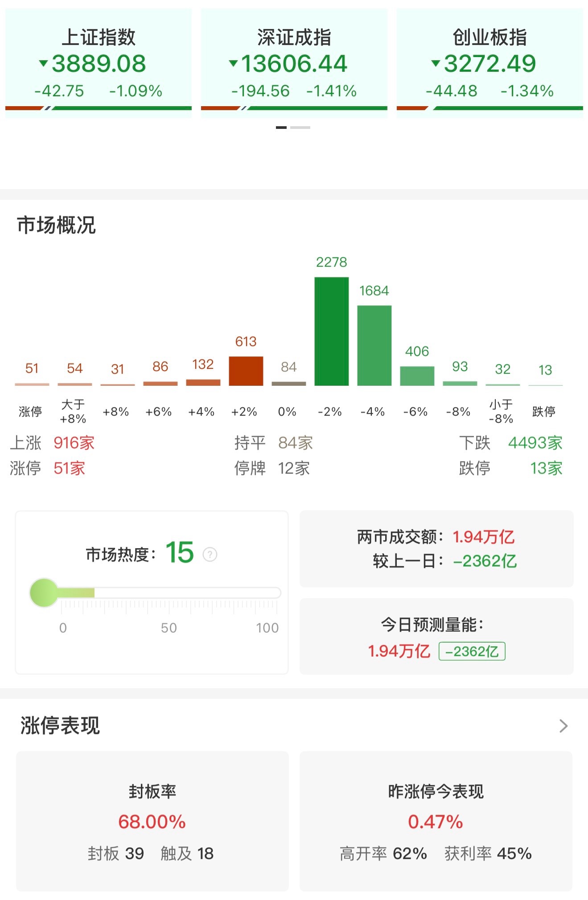This screenshot has height=900, width=588.
Task: Open the 上证指数 index card
Action: tap(99, 63)
